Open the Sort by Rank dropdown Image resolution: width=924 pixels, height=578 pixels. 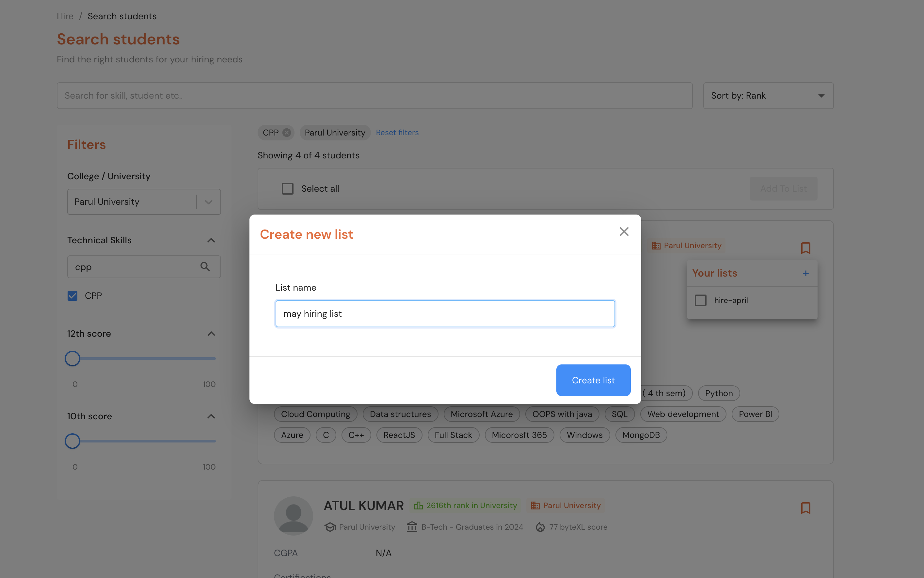click(768, 96)
